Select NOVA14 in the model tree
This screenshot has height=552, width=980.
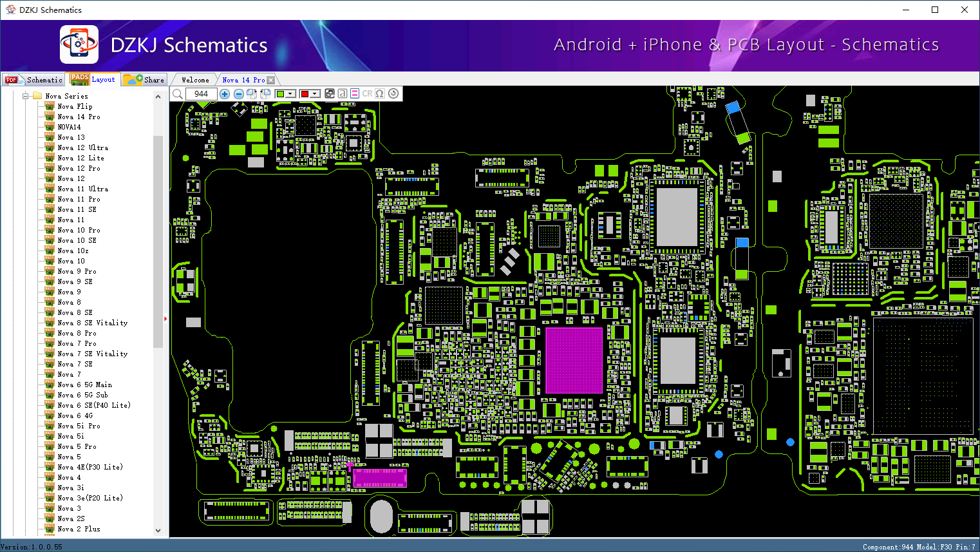pos(69,127)
